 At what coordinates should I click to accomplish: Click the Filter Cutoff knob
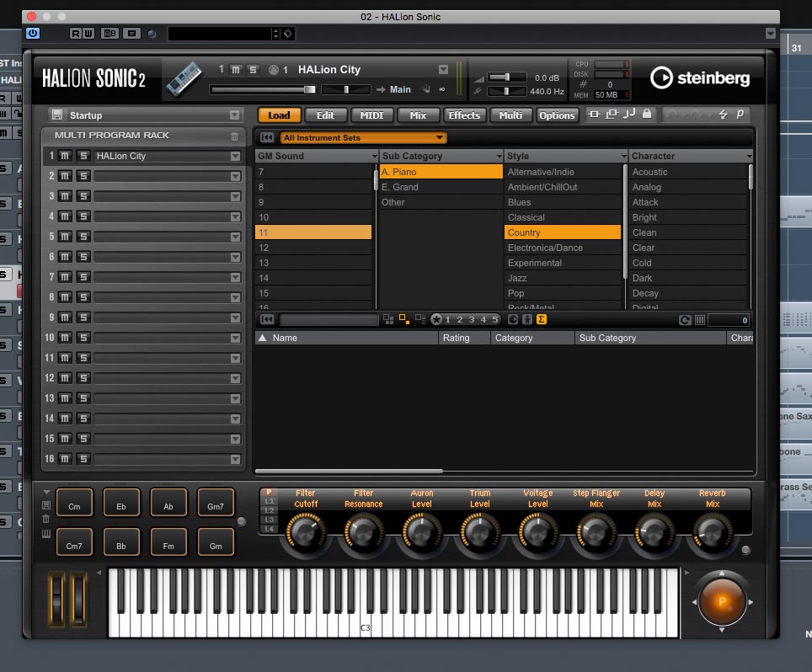point(306,532)
